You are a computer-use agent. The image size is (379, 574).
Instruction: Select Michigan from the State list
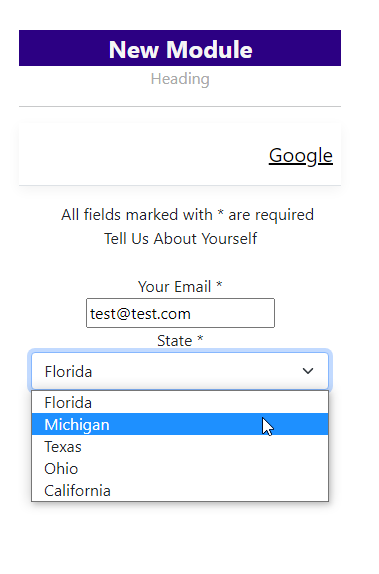click(x=180, y=424)
